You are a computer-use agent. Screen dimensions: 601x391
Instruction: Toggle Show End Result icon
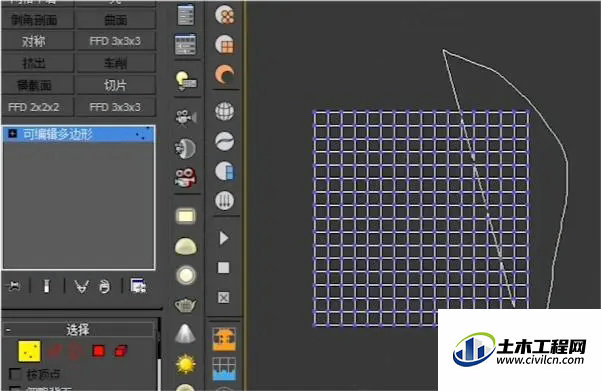pos(46,286)
